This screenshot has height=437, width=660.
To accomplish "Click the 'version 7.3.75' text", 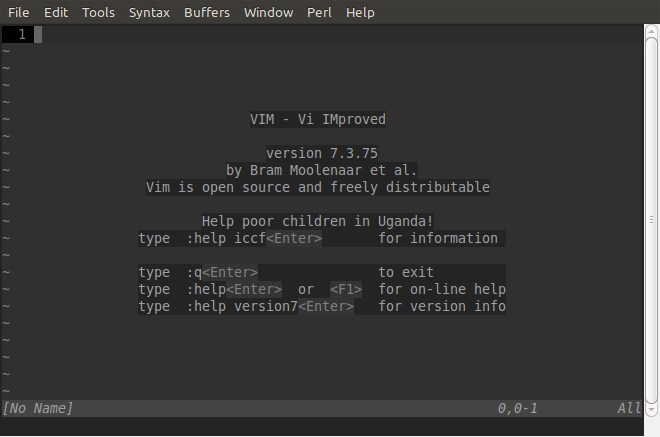I will pyautogui.click(x=322, y=153).
